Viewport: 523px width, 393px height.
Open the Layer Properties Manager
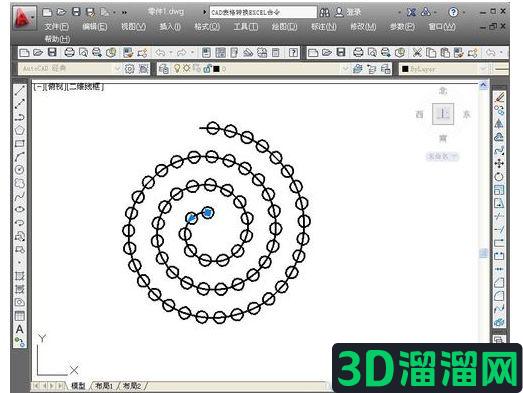pyautogui.click(x=163, y=69)
